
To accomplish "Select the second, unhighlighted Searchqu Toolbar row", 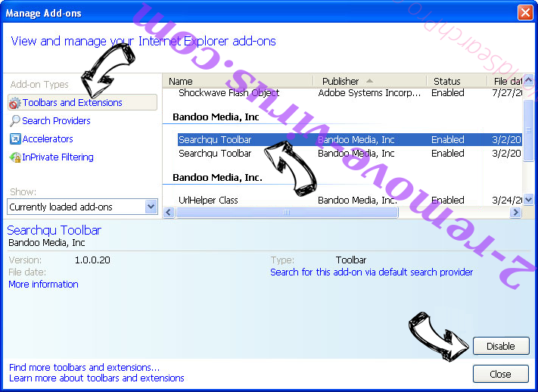I will click(350, 154).
